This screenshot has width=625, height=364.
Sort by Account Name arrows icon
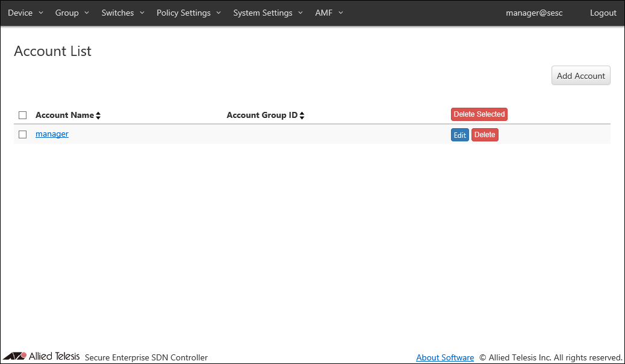pyautogui.click(x=98, y=116)
